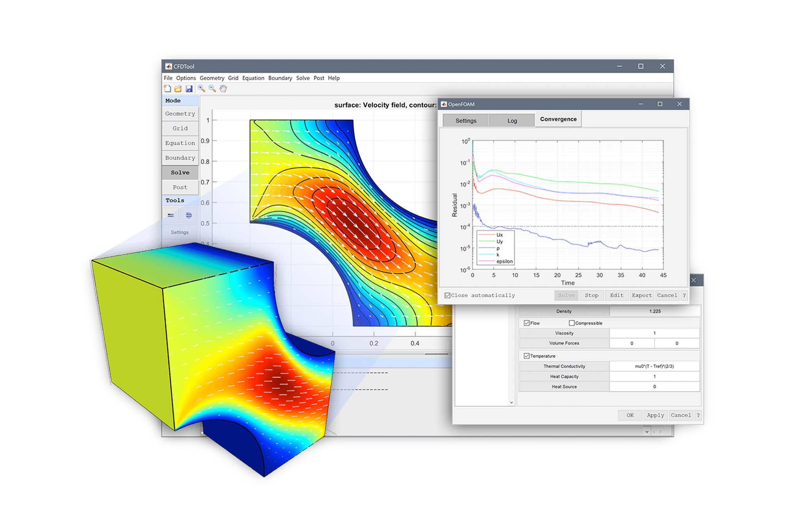Click the Stop button in OpenFOAM
Screen dimensions: 799x532
pyautogui.click(x=591, y=295)
